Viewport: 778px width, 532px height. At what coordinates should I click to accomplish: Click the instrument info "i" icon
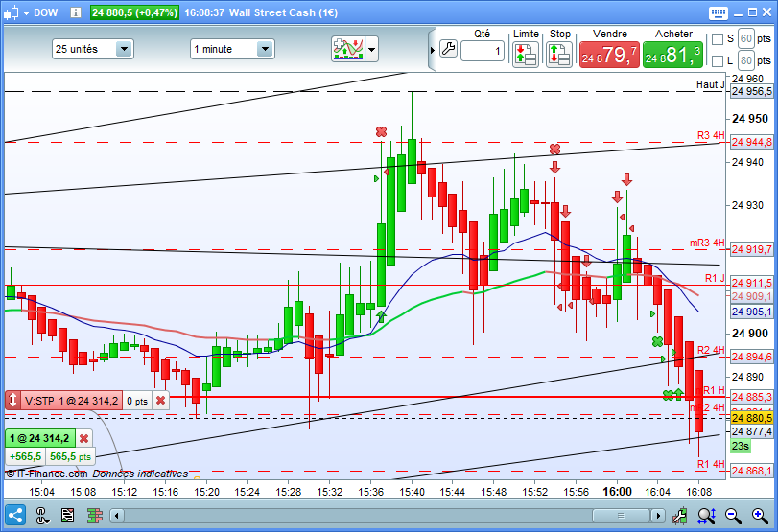[x=76, y=12]
